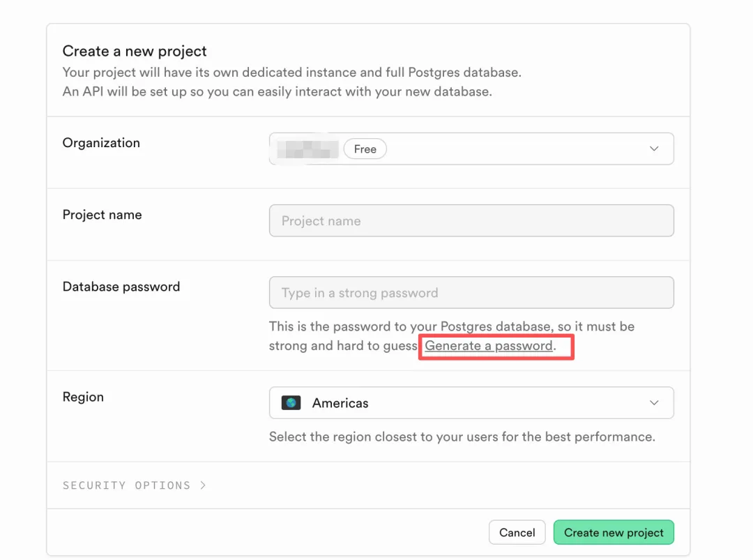Screen dimensions: 753x560
Task: Open the Region dropdown showing Americas
Action: [x=471, y=403]
